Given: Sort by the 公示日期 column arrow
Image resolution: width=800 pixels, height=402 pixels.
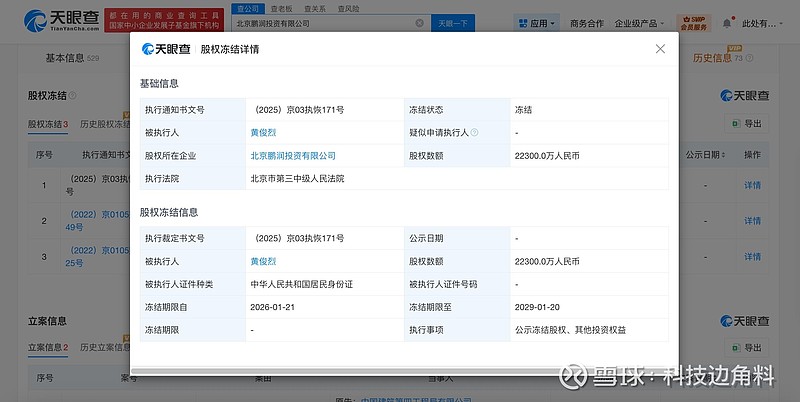Looking at the screenshot, I should [x=723, y=156].
